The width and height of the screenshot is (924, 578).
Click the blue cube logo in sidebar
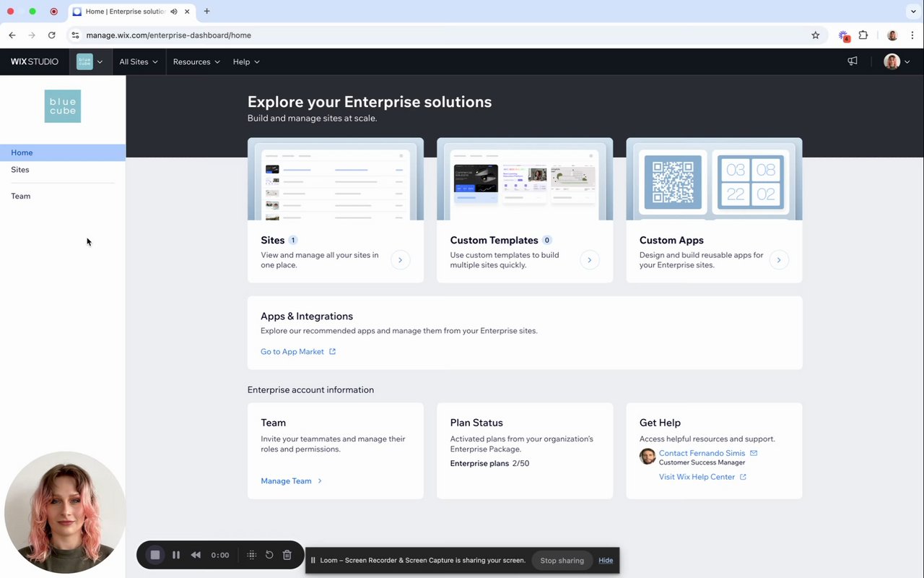tap(63, 106)
